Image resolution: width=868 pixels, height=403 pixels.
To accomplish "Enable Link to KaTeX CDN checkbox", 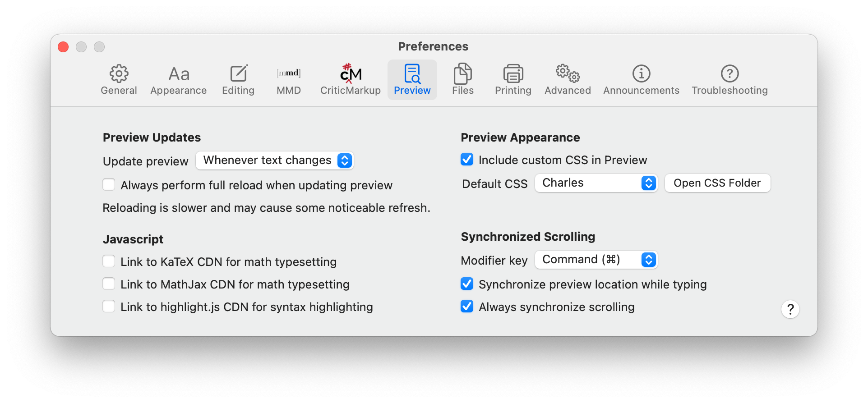I will coord(109,261).
